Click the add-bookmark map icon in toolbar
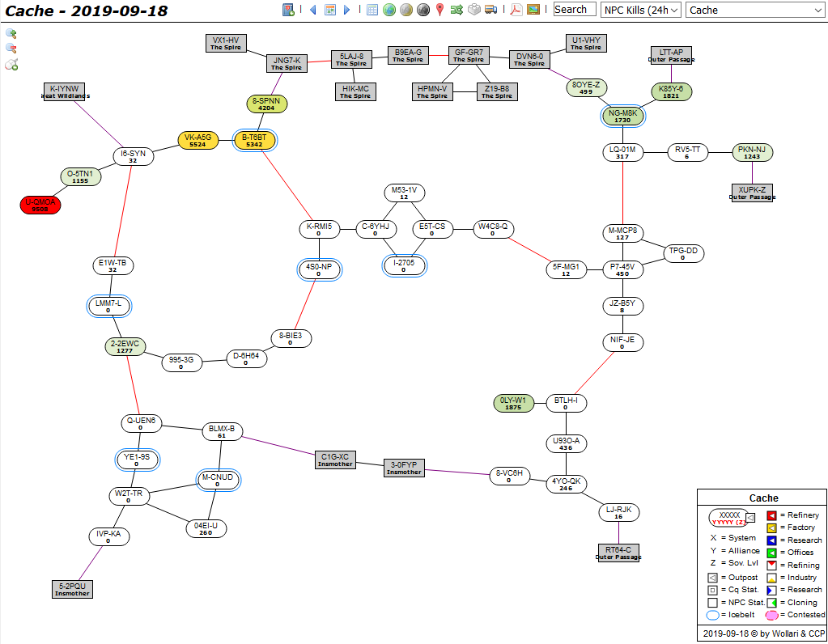Viewport: 828px width, 644px height. (x=288, y=10)
